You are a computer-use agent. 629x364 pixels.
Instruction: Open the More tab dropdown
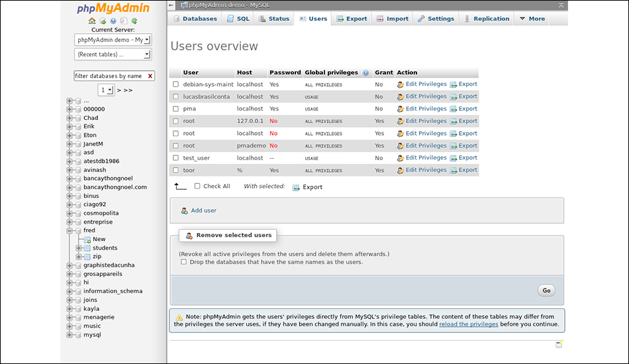(x=532, y=19)
